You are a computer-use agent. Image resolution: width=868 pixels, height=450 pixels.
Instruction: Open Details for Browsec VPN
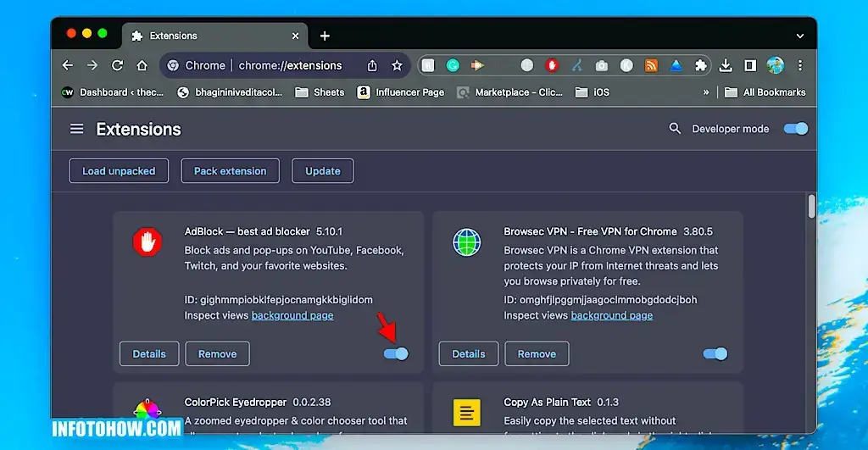pos(468,353)
